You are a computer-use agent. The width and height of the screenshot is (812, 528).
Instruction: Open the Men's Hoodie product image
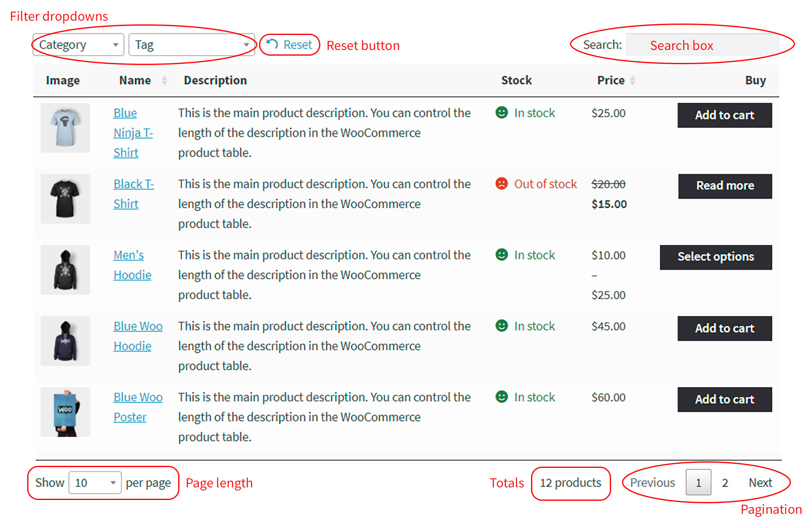[65, 270]
